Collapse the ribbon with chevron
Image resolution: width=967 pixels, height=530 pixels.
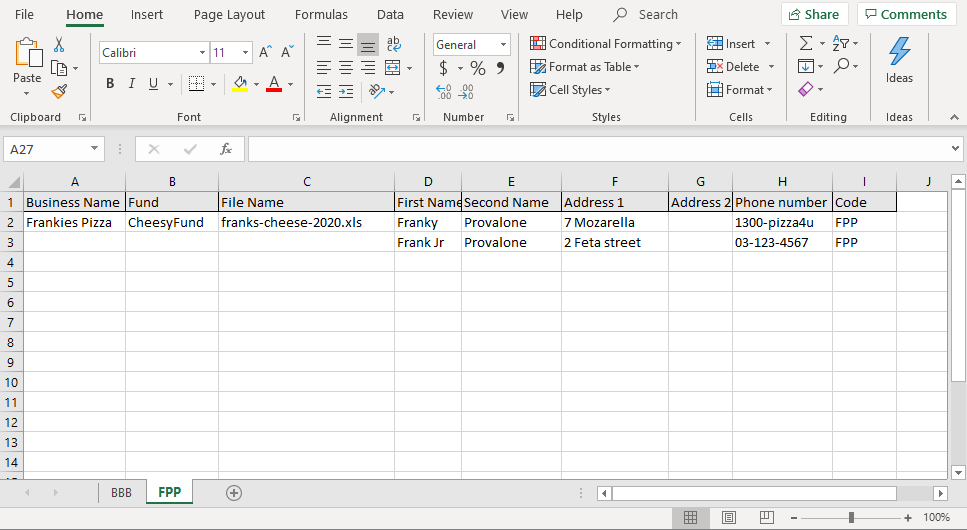tap(954, 117)
